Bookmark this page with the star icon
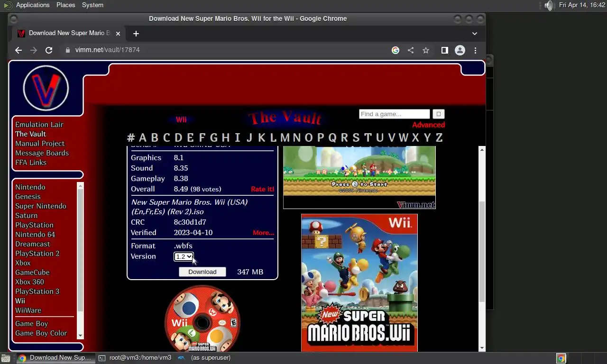The image size is (607, 364). click(426, 50)
